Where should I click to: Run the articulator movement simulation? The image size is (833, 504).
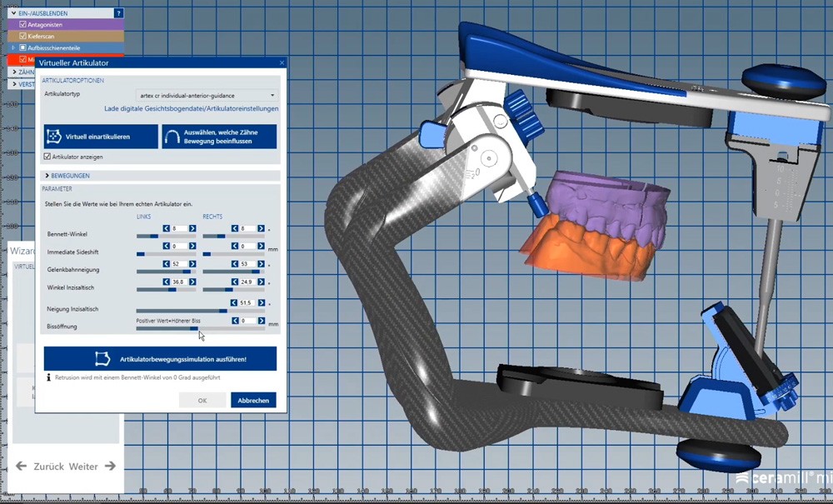tap(161, 359)
